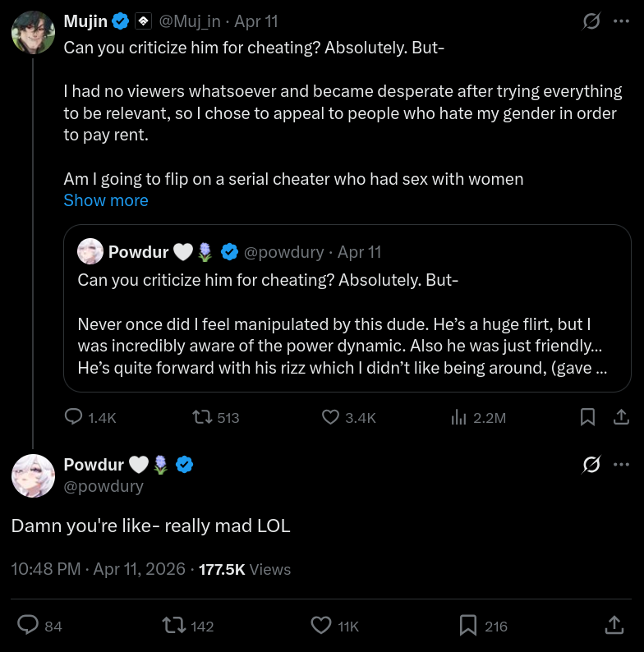This screenshot has width=644, height=652.
Task: Open the more options menu on Mujin's post
Action: pyautogui.click(x=621, y=21)
